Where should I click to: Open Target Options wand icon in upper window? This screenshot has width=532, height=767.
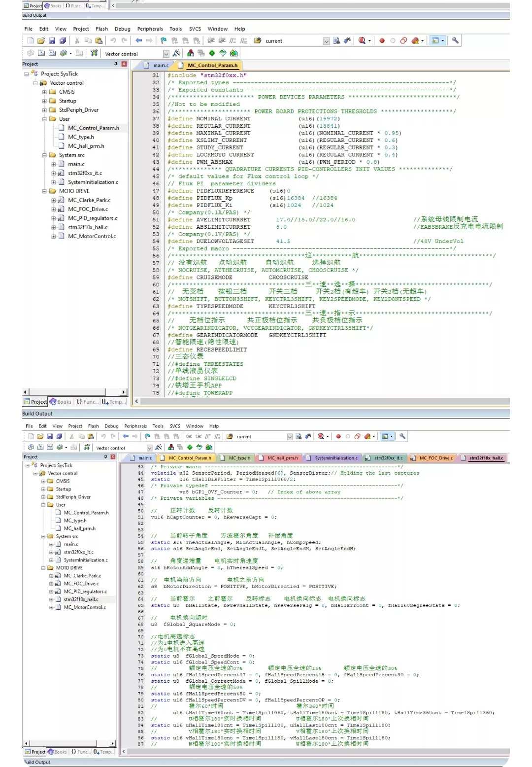(176, 53)
